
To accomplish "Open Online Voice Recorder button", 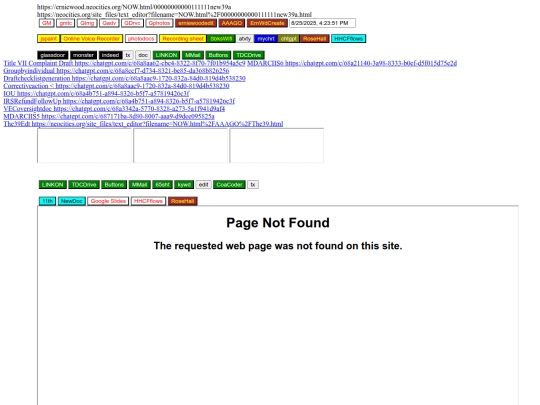I will (x=92, y=39).
